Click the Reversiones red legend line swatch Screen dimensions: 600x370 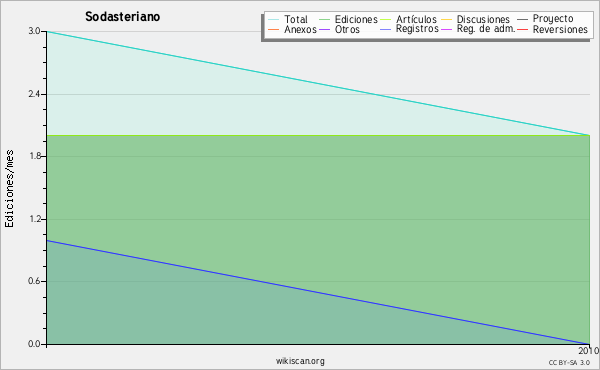pos(523,29)
